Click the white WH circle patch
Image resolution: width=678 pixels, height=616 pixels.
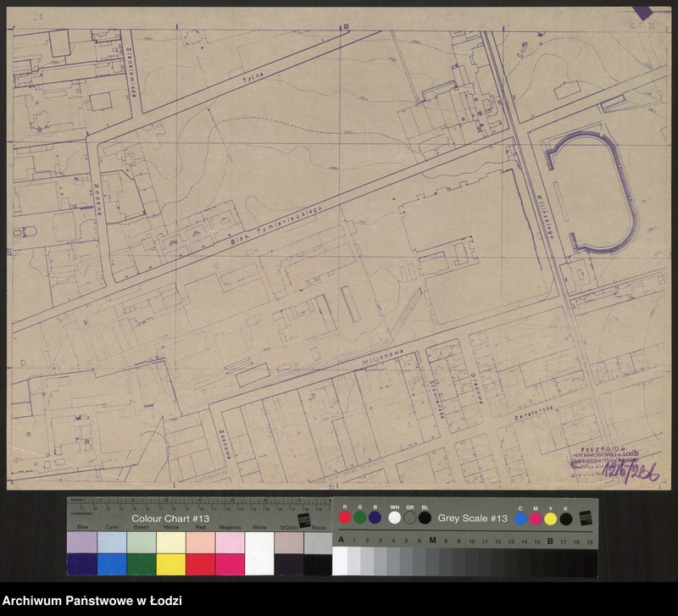[395, 518]
